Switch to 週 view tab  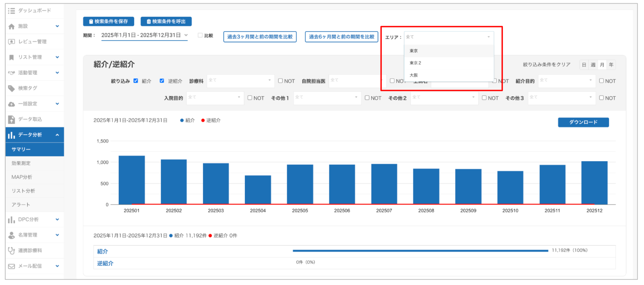tap(593, 65)
